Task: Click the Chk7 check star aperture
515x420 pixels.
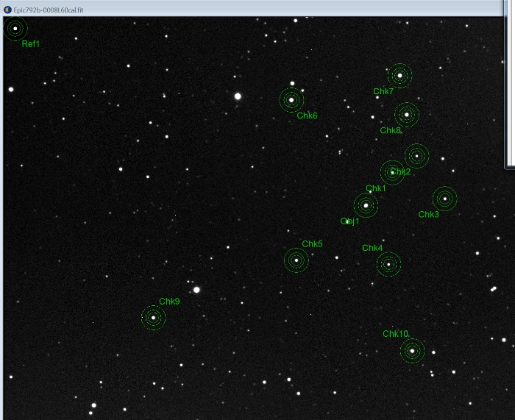Action: point(399,75)
